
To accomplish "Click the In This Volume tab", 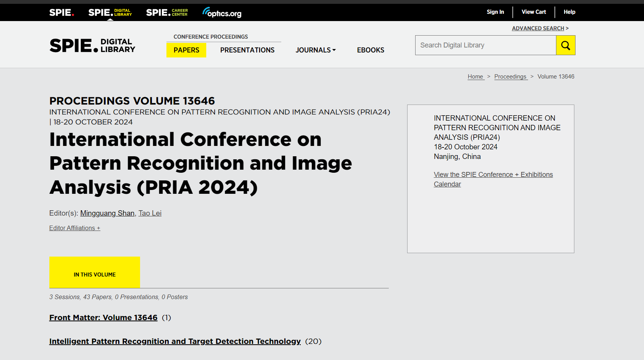I will pyautogui.click(x=95, y=272).
